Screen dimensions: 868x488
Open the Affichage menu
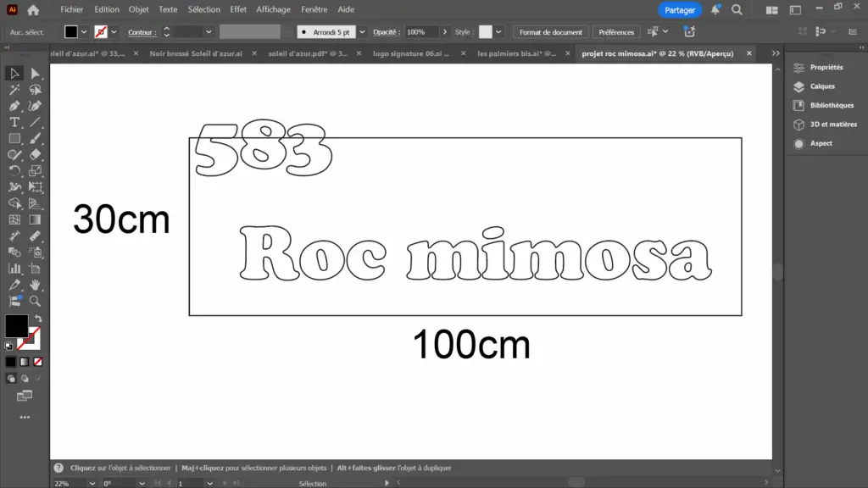pos(273,10)
